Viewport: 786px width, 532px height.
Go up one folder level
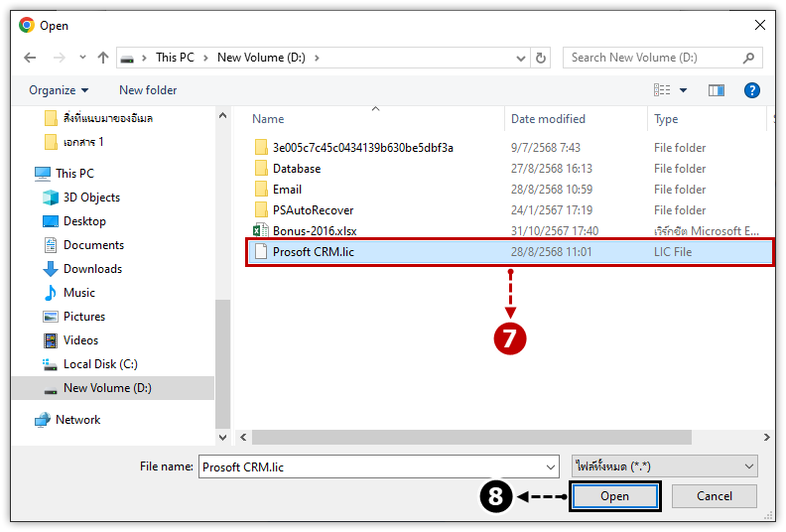103,58
